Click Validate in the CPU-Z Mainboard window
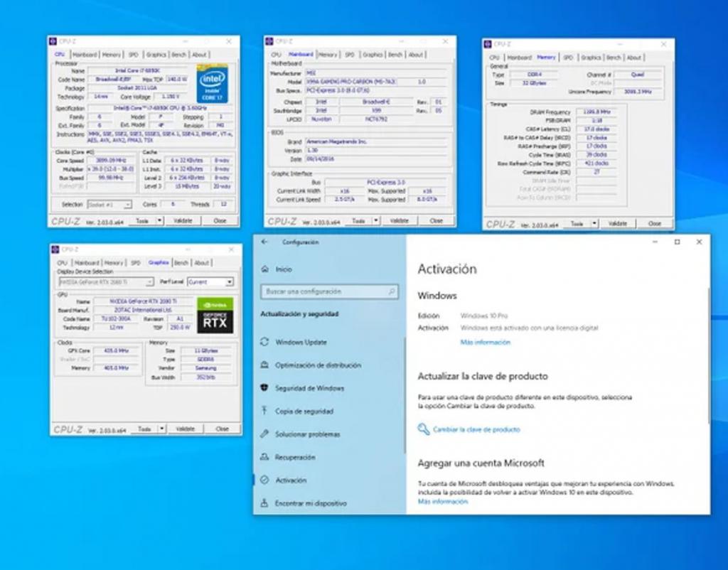The height and width of the screenshot is (570, 728). coord(400,221)
